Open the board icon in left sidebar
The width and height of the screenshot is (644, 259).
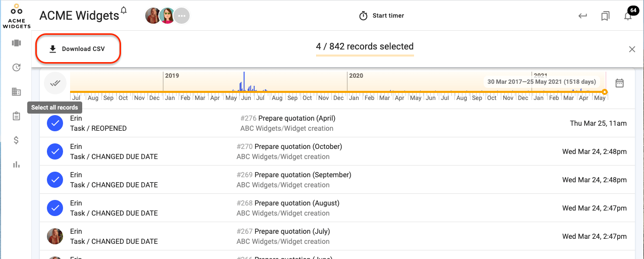pyautogui.click(x=16, y=43)
